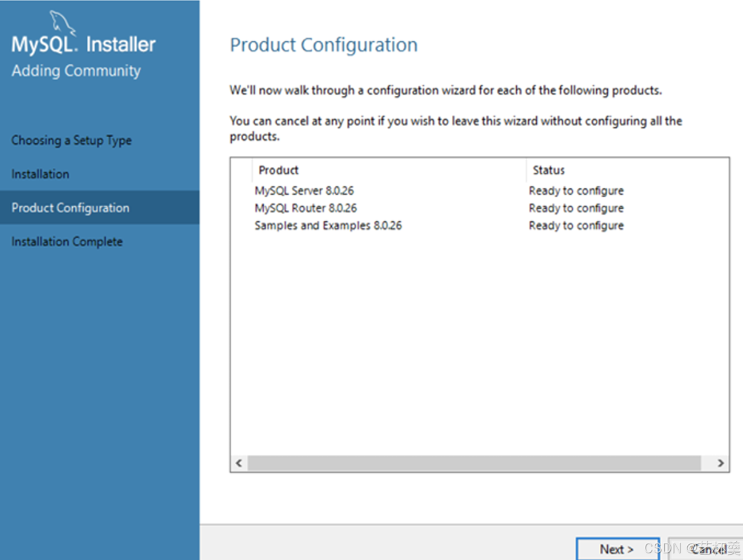Viewport: 743px width, 560px height.
Task: Select the Product Configuration sidebar step
Action: 99,207
